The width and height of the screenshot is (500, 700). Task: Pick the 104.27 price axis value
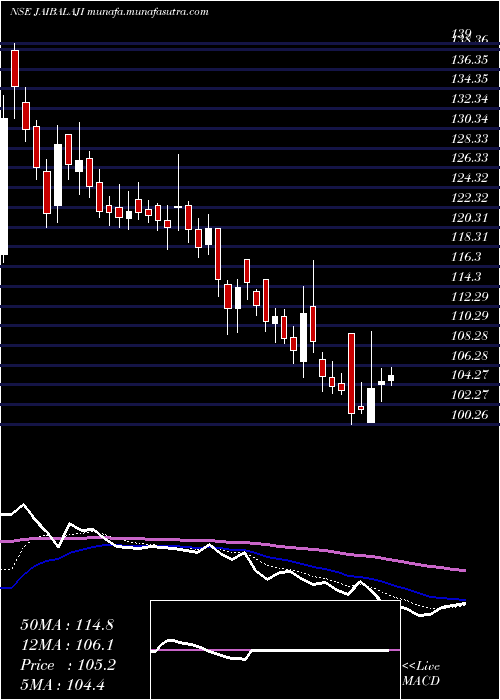tap(469, 375)
